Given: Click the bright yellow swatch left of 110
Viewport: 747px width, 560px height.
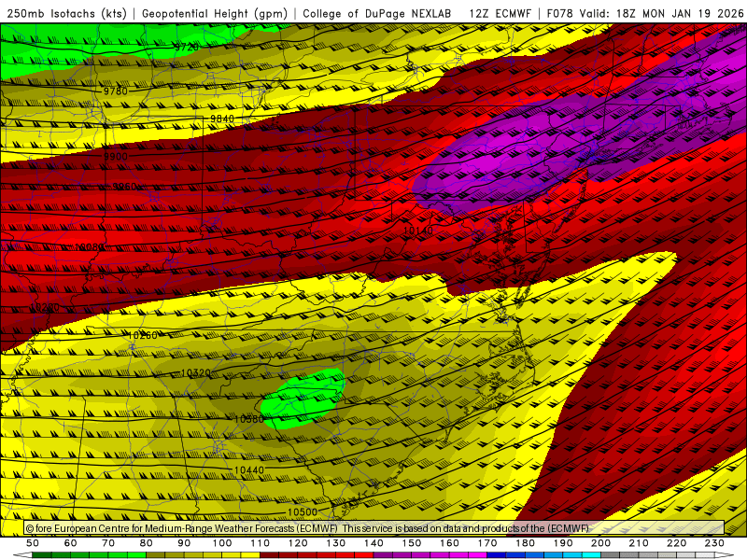Looking at the screenshot, I should tap(250, 555).
